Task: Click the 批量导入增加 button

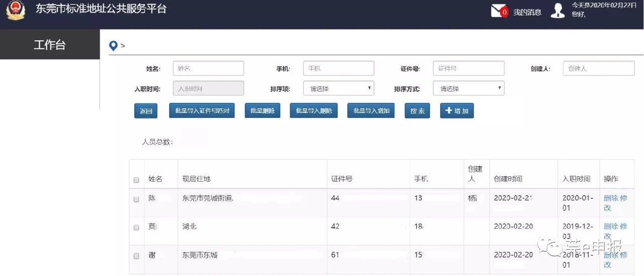Action: 371,110
